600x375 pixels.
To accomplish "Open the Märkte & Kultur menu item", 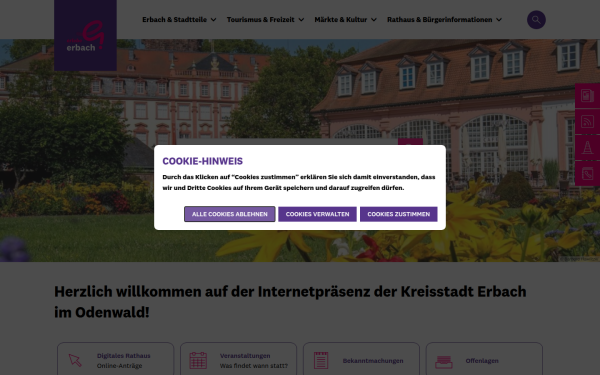I will pyautogui.click(x=341, y=20).
